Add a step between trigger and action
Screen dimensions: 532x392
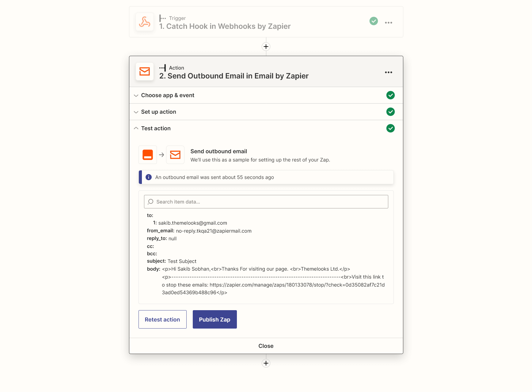click(x=266, y=47)
